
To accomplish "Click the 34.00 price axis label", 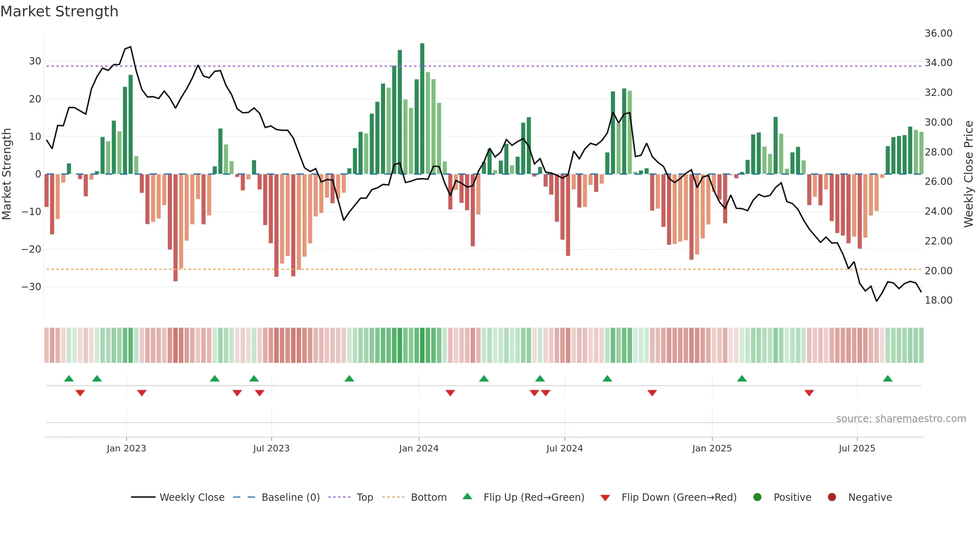I will coord(939,63).
